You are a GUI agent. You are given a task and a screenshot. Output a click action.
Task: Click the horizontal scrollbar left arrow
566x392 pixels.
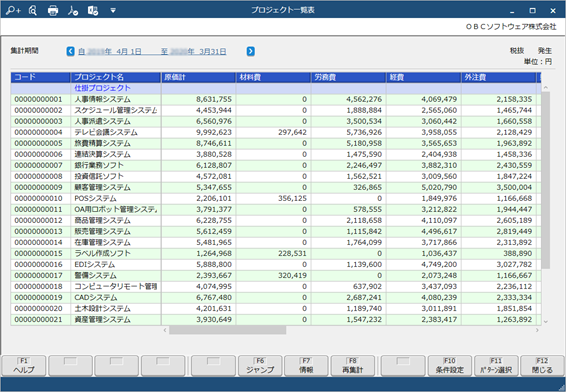165,330
